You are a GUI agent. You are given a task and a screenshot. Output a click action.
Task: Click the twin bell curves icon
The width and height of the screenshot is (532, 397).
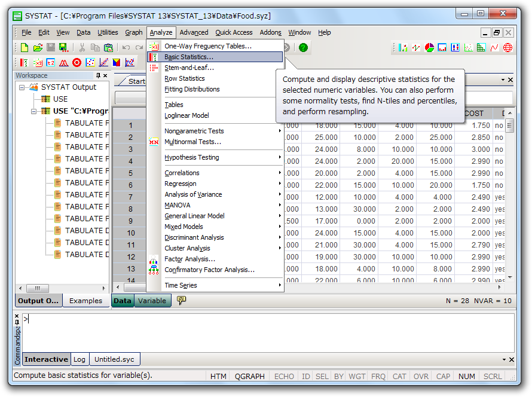63,62
